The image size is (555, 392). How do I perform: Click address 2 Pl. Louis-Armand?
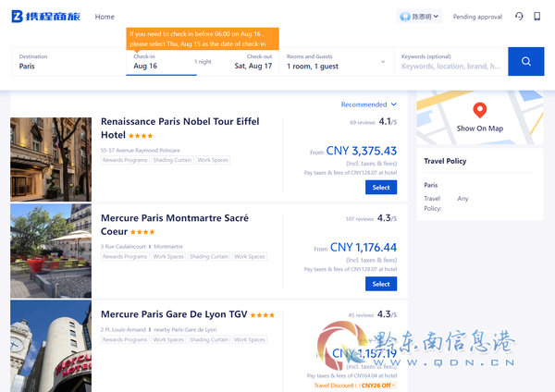pos(123,330)
